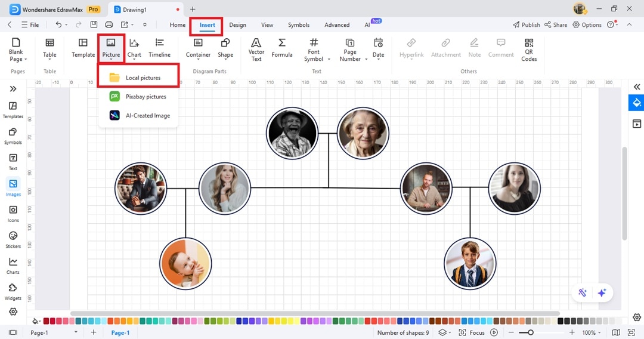Open the layers dropdown in status bar

pos(445,332)
